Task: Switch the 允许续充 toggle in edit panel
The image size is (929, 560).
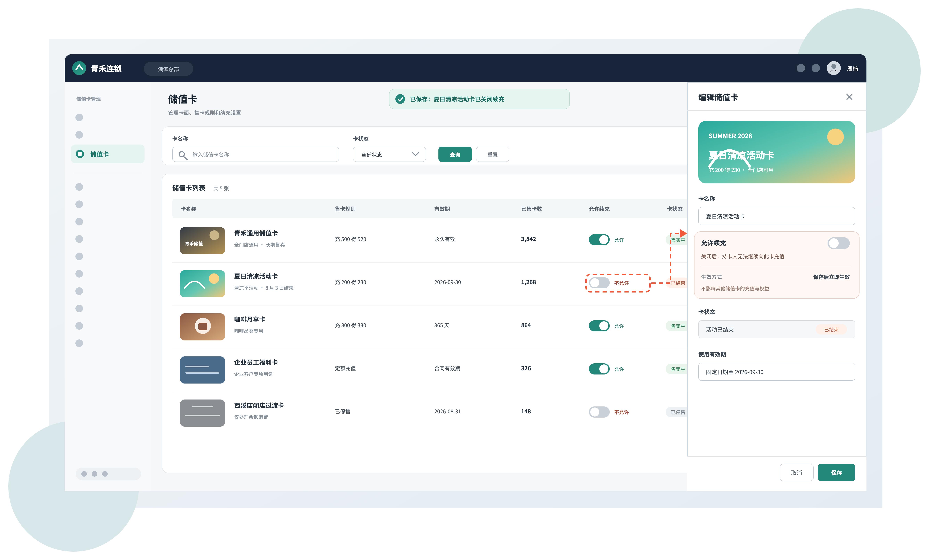Action: point(838,243)
